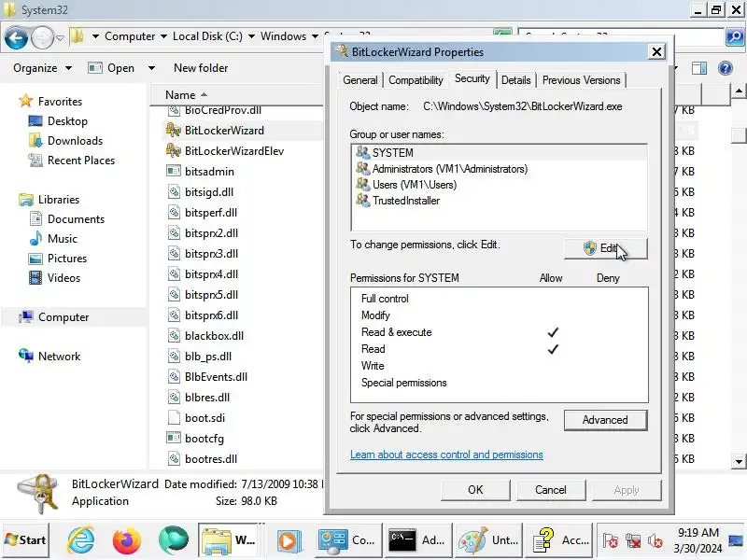
Task: Click the Back navigation arrow in Explorer
Action: pos(16,38)
